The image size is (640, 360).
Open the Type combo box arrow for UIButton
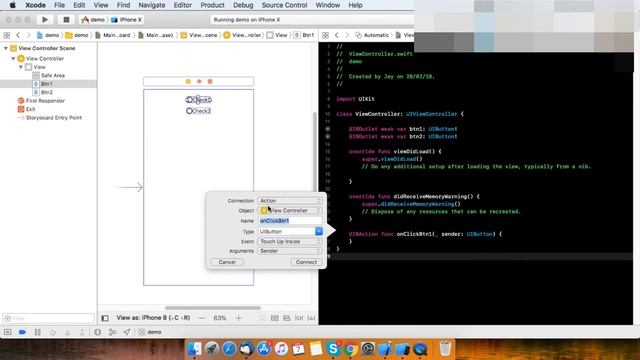[319, 231]
